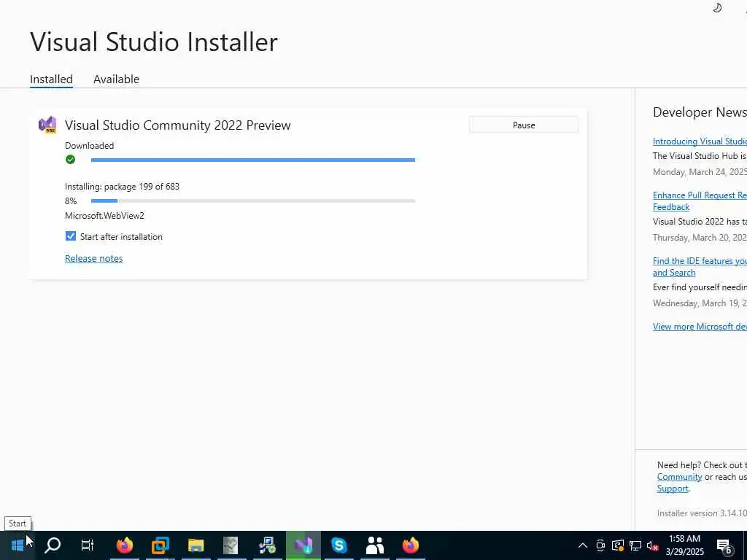Click the Monday, March 24 date text
Image resolution: width=747 pixels, height=560 pixels.
[700, 172]
